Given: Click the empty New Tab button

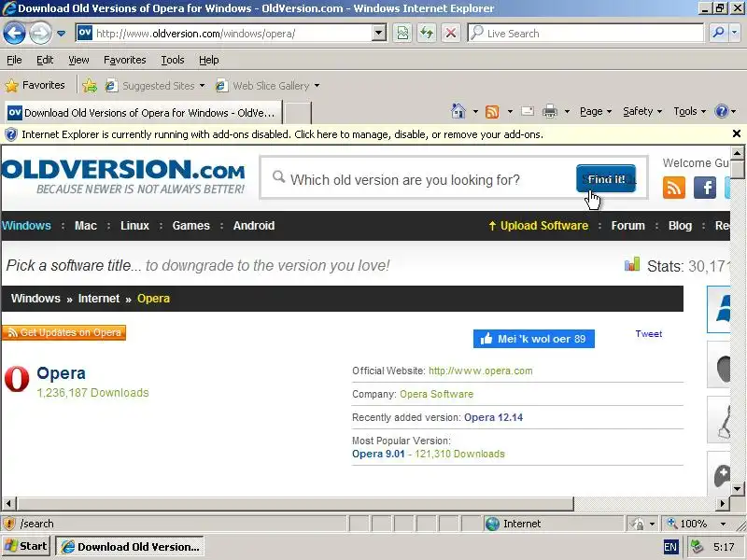Looking at the screenshot, I should (x=298, y=113).
